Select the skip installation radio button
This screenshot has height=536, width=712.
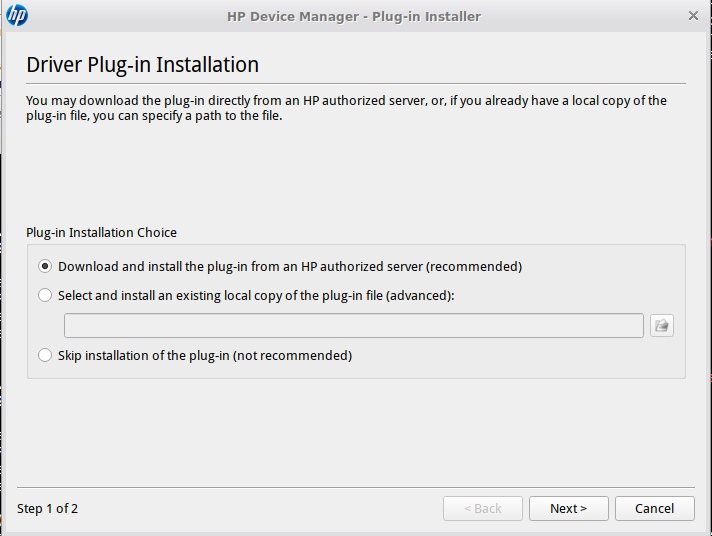pyautogui.click(x=45, y=355)
